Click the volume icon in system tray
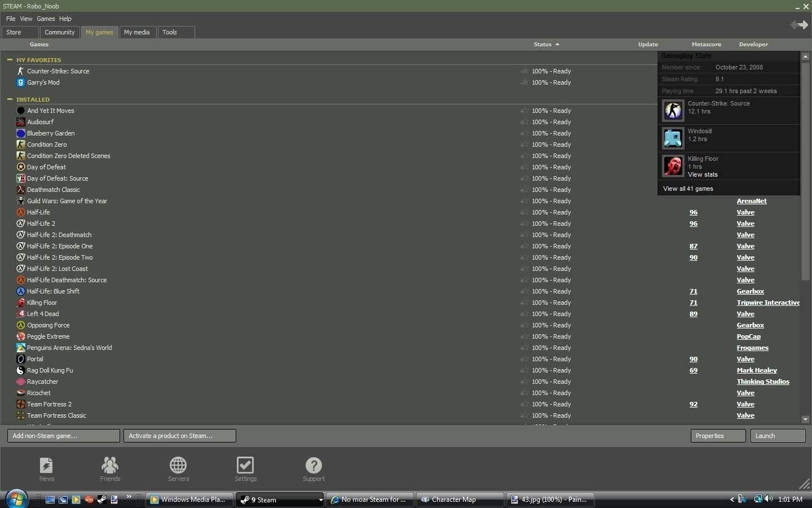Screen dimensions: 812x508 [769, 500]
